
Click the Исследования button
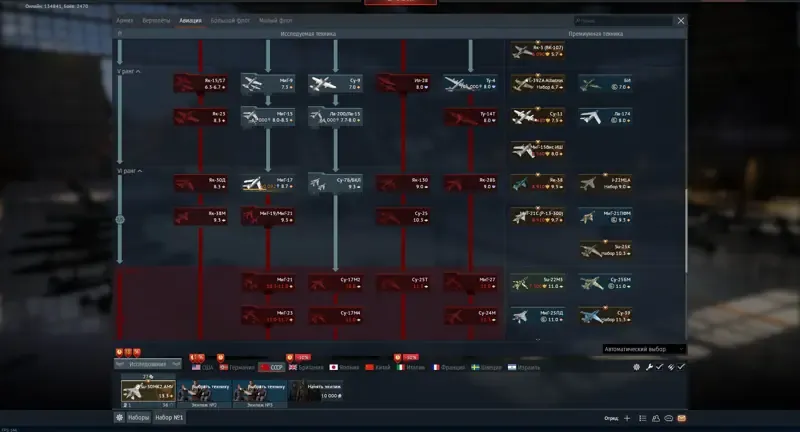tap(147, 364)
